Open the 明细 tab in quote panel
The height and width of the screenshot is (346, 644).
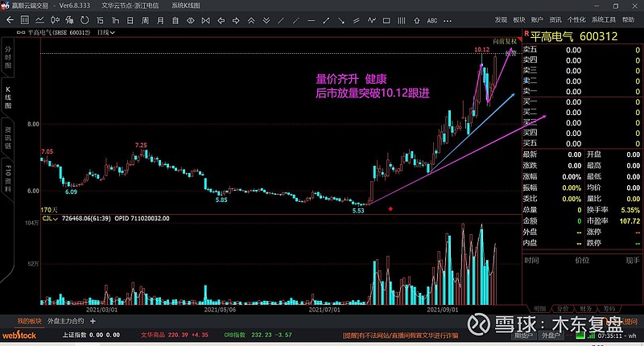[539, 309]
